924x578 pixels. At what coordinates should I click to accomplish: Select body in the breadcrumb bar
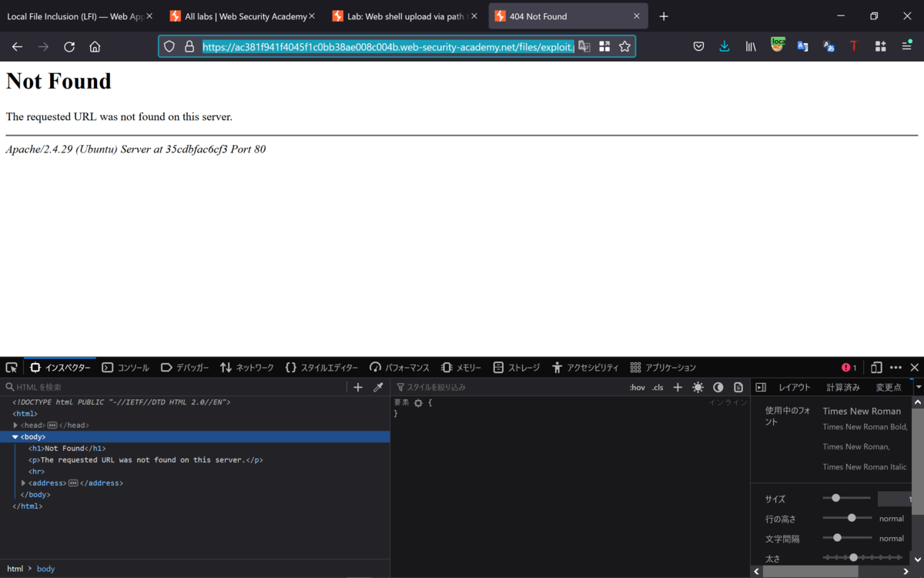coord(45,569)
